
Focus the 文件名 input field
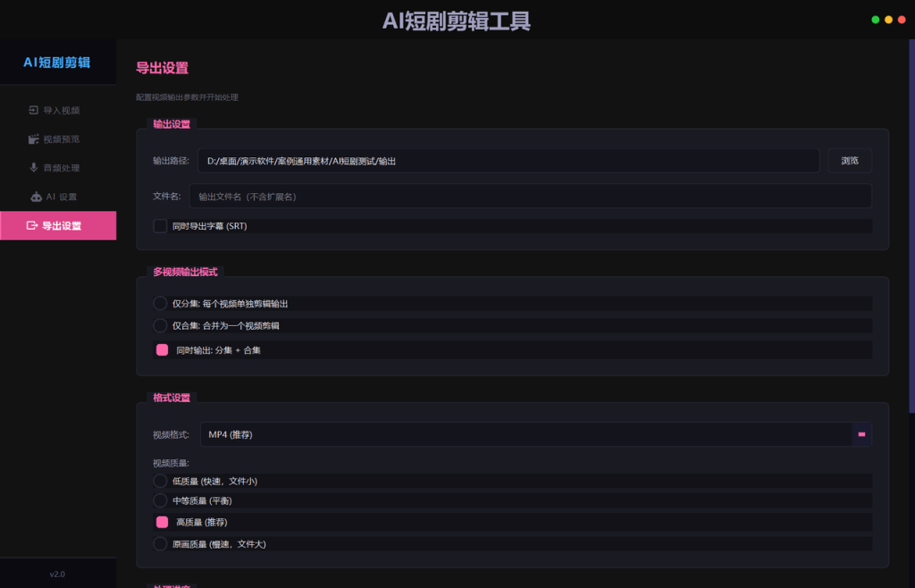coord(531,196)
